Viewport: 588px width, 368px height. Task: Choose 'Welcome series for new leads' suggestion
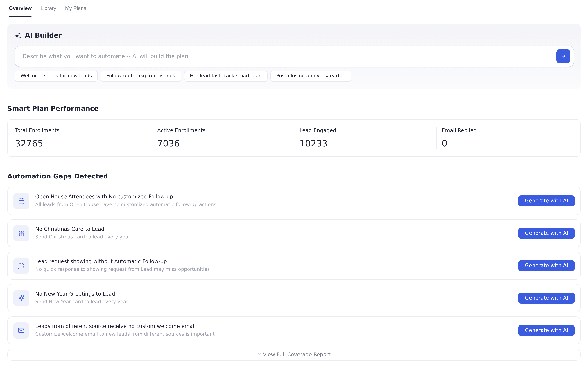56,76
